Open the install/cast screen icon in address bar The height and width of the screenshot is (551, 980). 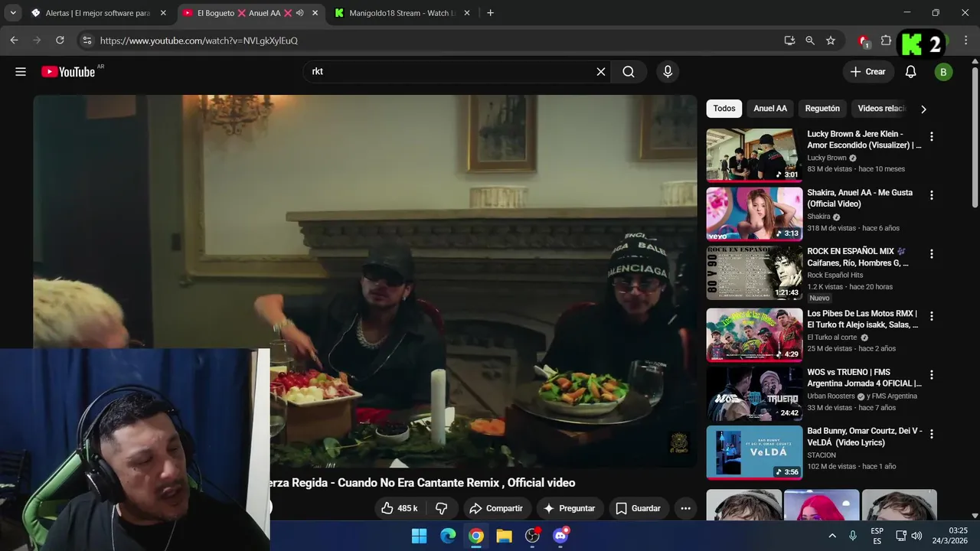click(x=789, y=41)
